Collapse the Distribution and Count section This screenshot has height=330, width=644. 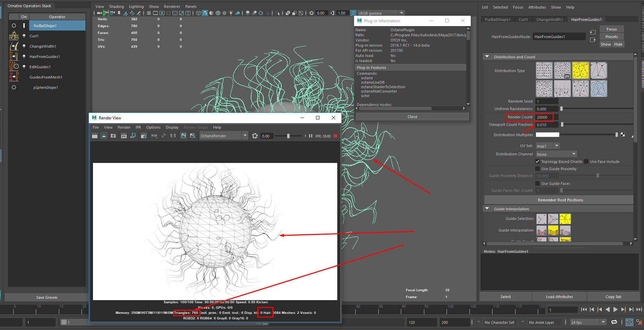[x=487, y=57]
